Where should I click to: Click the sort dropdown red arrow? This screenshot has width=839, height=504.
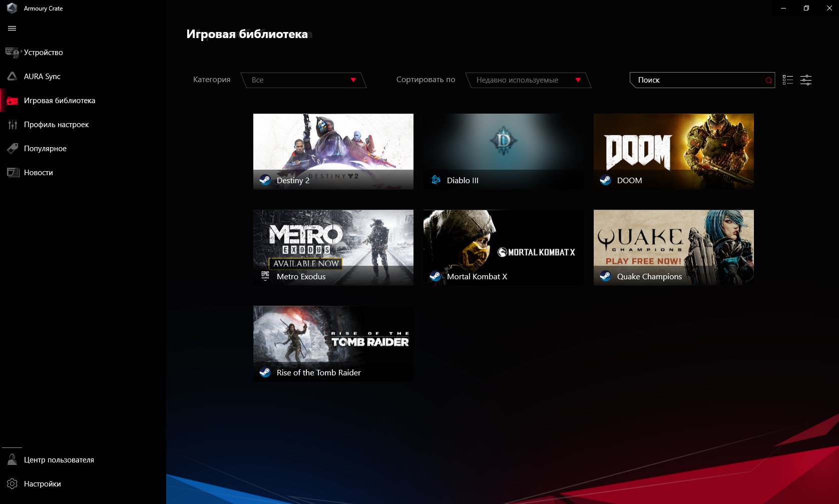click(x=578, y=80)
